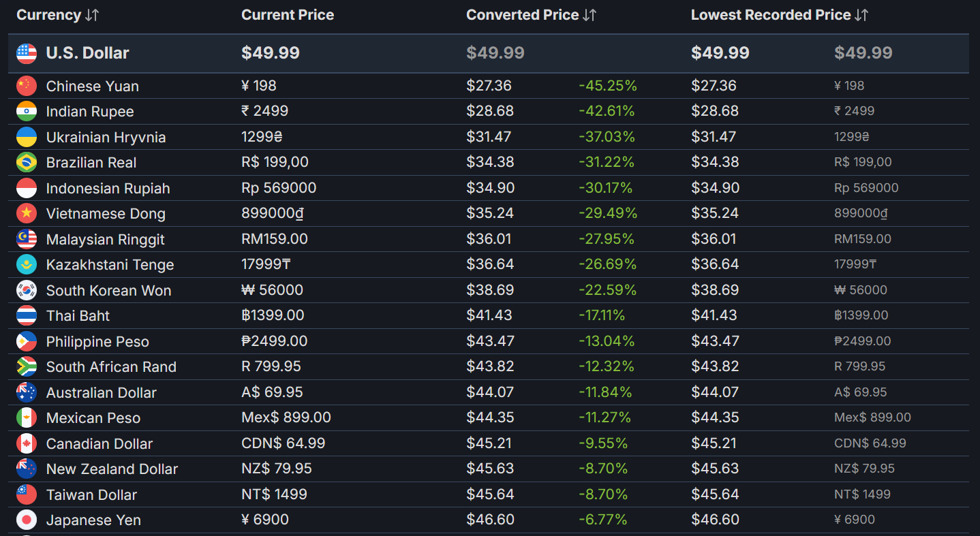Click the Current Price column header
The width and height of the screenshot is (980, 536).
point(288,15)
